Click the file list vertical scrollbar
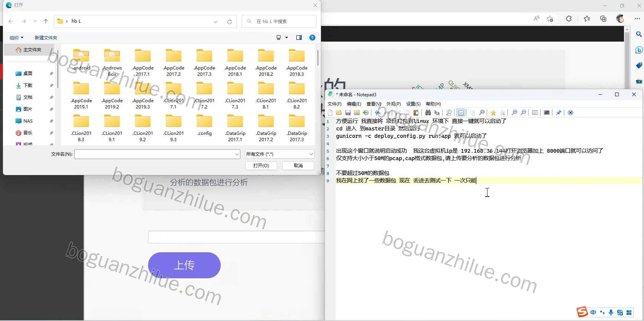 (x=318, y=58)
